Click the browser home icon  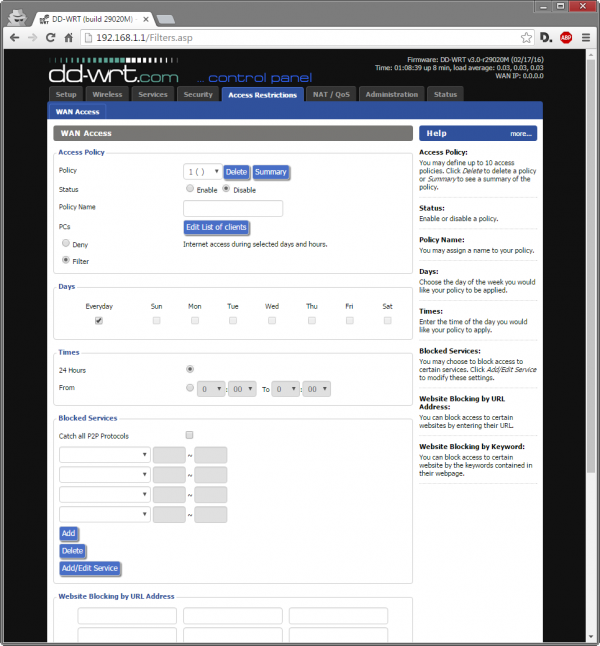pyautogui.click(x=70, y=38)
